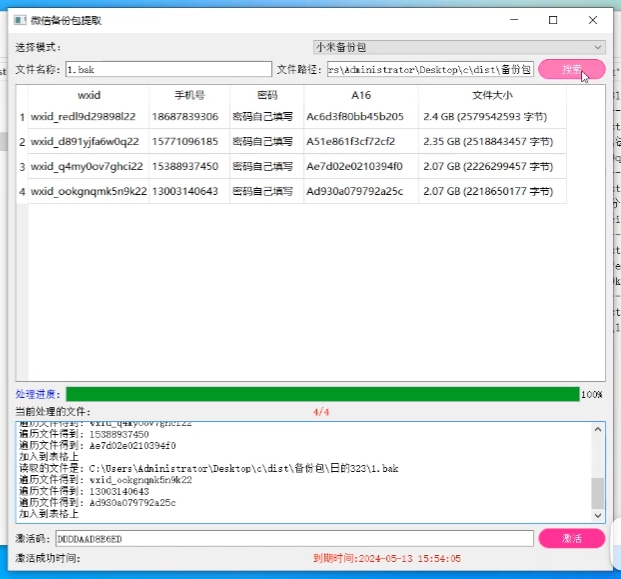Click the pink 搜索 search button
The height and width of the screenshot is (579, 621).
point(571,69)
